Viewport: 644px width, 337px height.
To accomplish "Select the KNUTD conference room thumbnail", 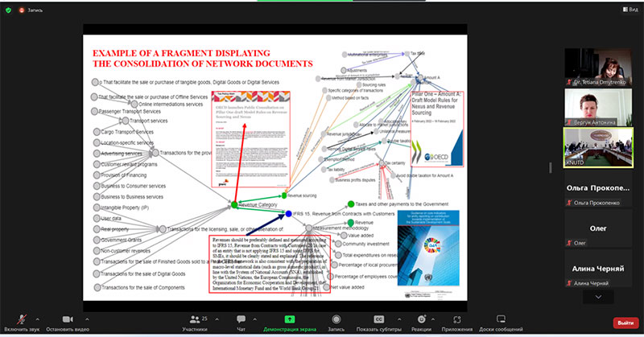I will tap(598, 147).
